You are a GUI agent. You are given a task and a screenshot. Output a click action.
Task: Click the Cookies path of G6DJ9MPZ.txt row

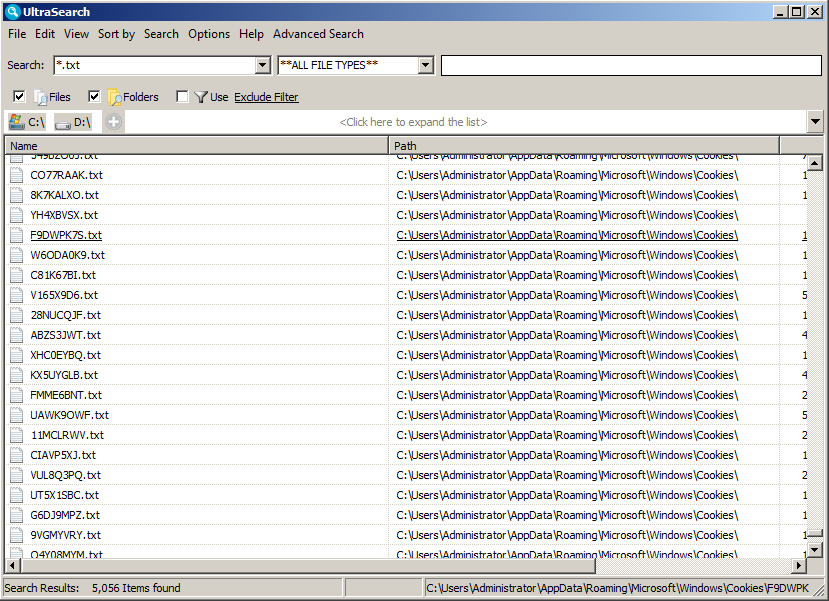coord(567,515)
